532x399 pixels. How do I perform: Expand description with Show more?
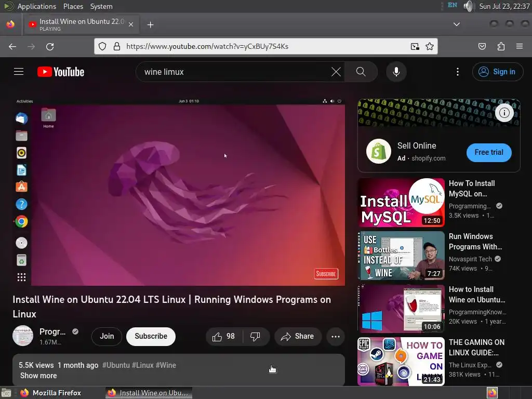38,376
